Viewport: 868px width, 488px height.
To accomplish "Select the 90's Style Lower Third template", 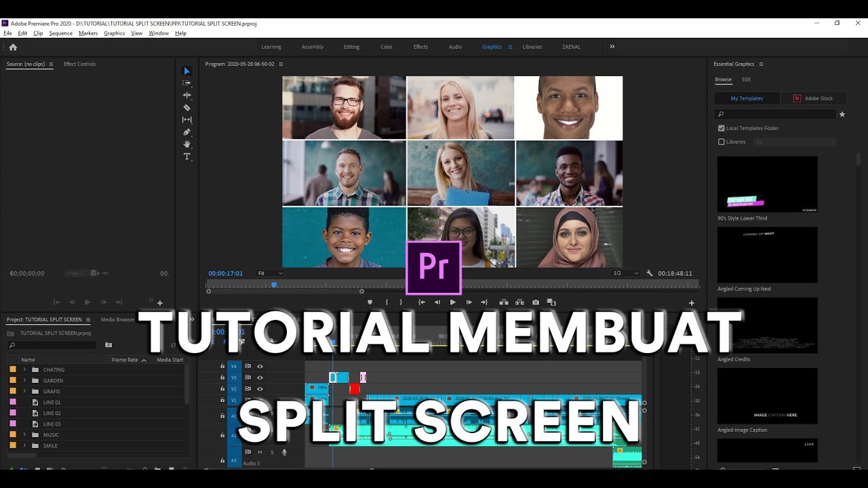I will pos(768,184).
